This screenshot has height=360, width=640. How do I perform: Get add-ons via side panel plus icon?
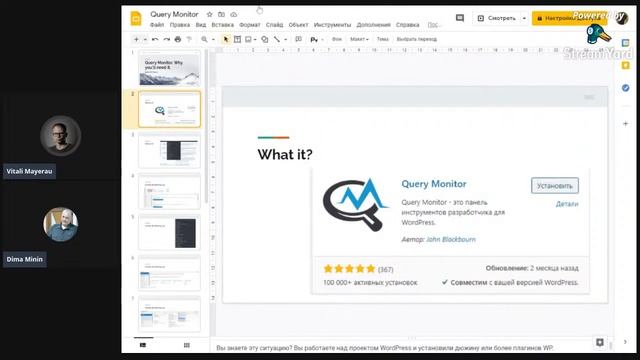click(625, 123)
